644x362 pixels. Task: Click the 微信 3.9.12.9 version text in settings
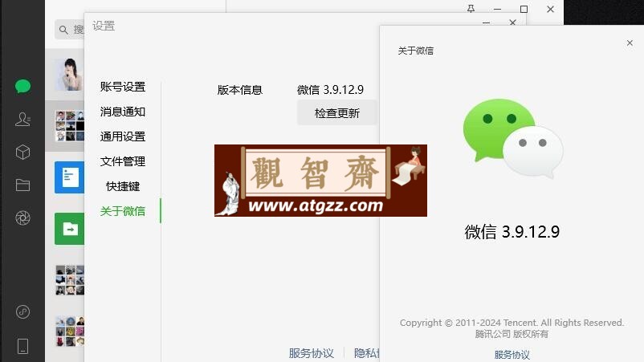(x=330, y=89)
